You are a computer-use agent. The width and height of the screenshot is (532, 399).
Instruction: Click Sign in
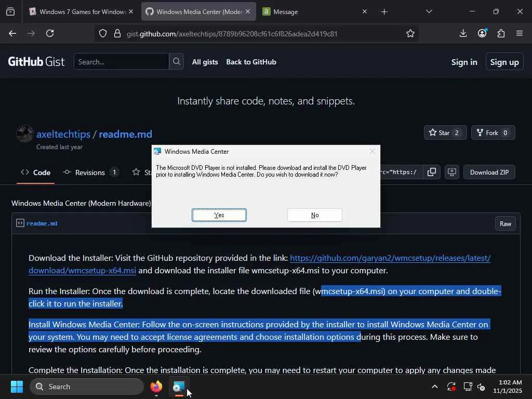(464, 62)
